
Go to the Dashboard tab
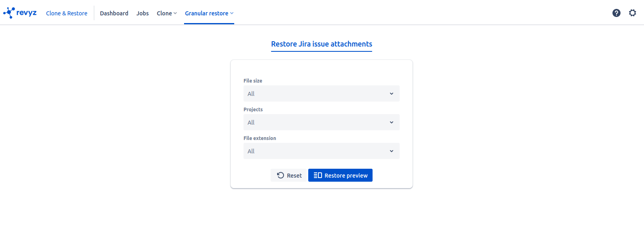point(114,13)
